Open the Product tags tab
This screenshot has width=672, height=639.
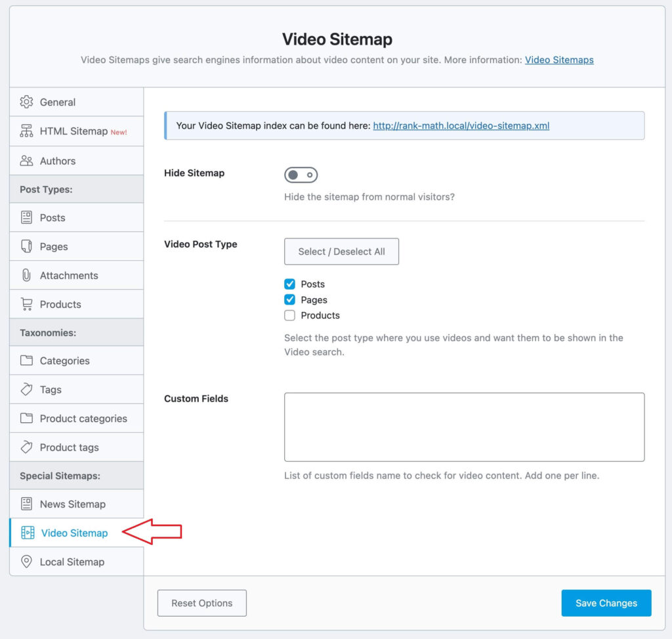(69, 447)
